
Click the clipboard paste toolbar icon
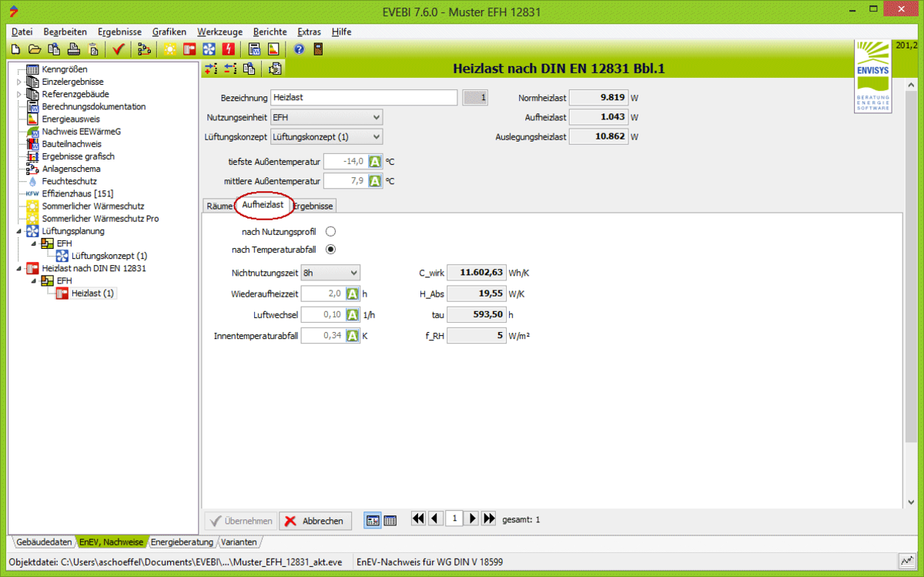[x=93, y=49]
